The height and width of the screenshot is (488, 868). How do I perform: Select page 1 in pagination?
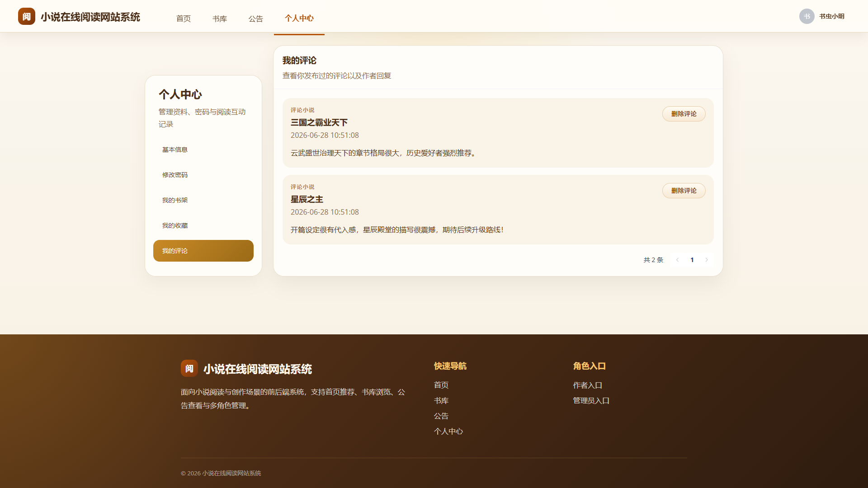pos(692,260)
